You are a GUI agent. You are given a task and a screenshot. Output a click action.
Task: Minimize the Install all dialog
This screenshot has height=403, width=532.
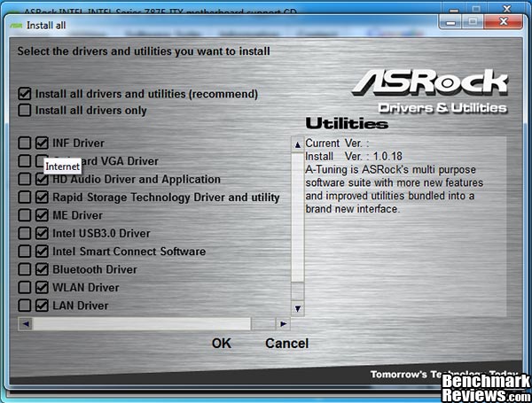point(452,24)
